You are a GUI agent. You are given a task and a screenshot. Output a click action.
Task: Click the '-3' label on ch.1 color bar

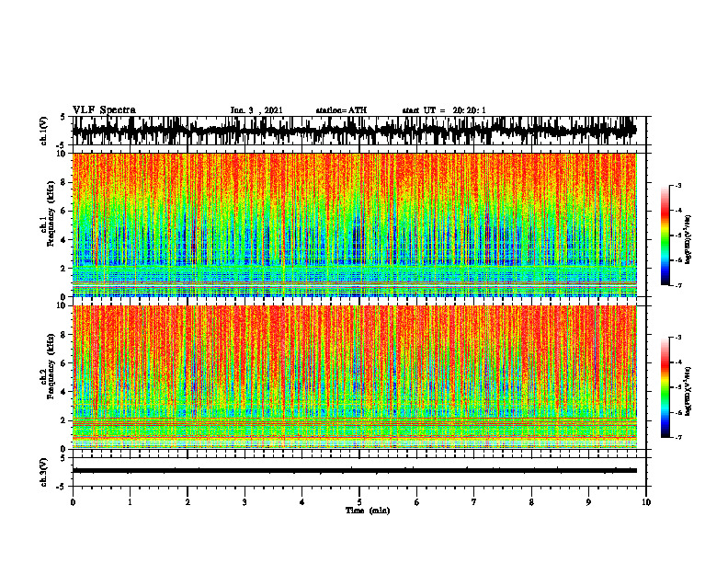tap(677, 185)
